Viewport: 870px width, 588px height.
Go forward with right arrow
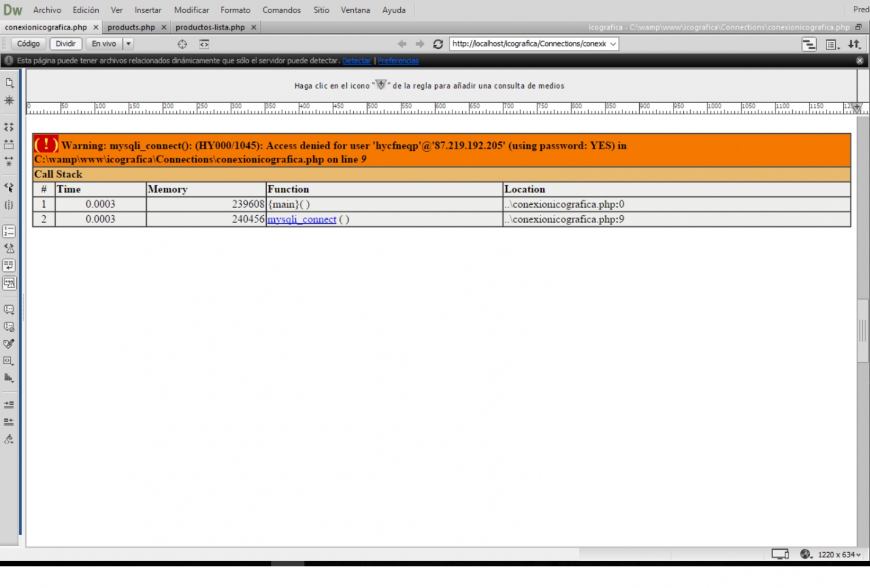420,44
